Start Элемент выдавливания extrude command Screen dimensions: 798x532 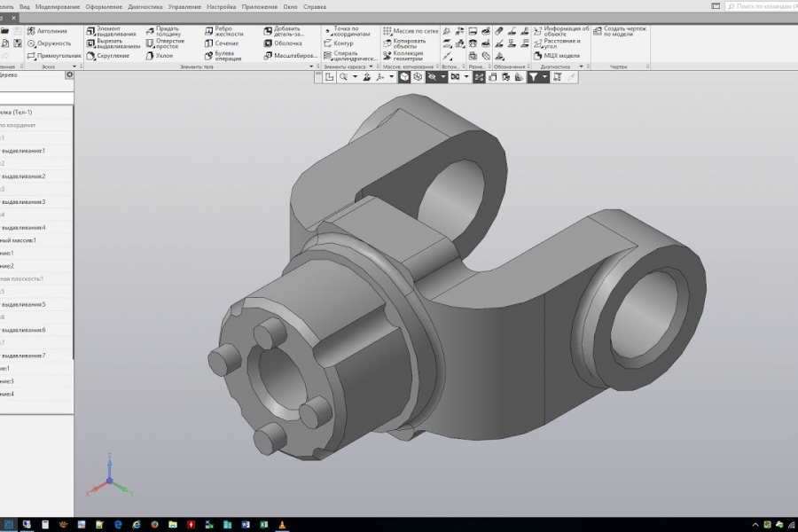[x=112, y=32]
